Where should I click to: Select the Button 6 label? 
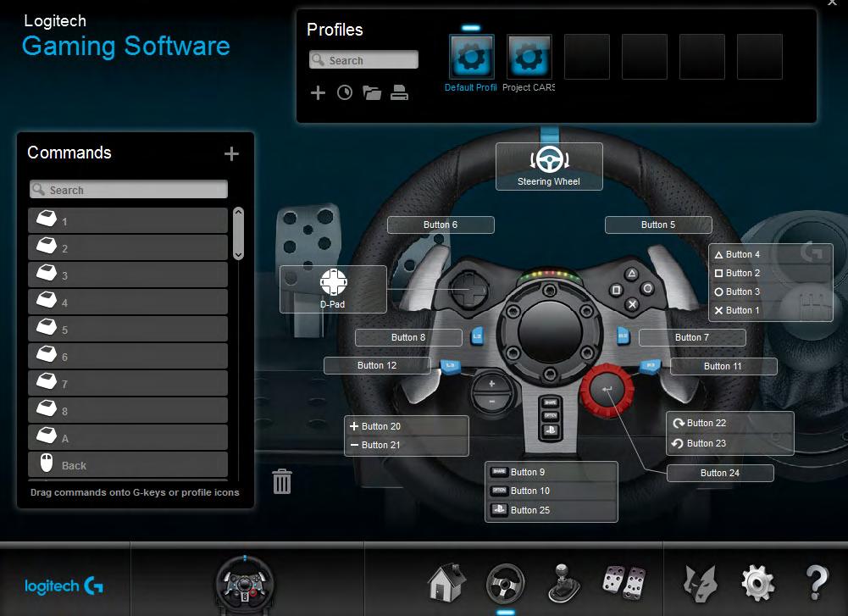(441, 225)
